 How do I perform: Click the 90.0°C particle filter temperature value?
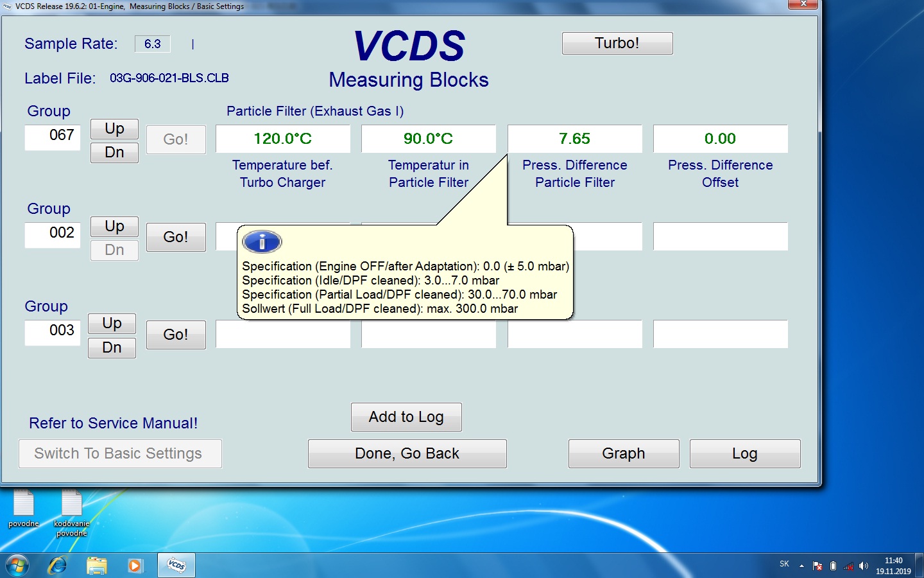(429, 139)
